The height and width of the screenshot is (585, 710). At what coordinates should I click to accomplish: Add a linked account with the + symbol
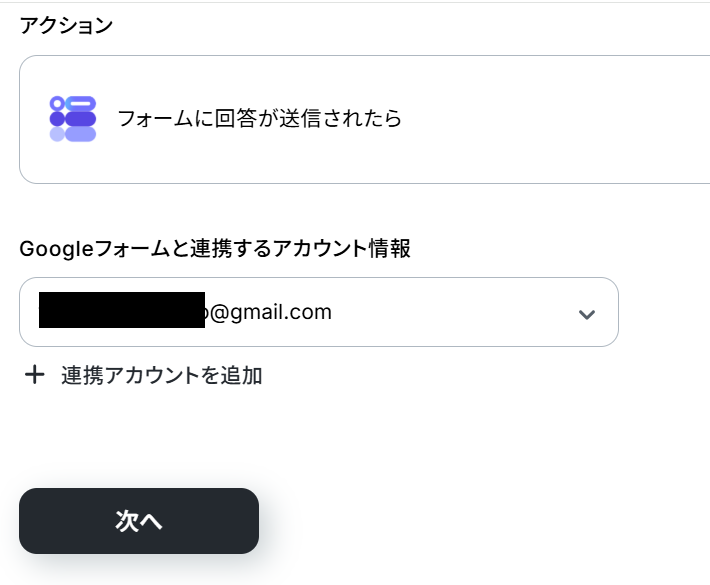(x=34, y=375)
